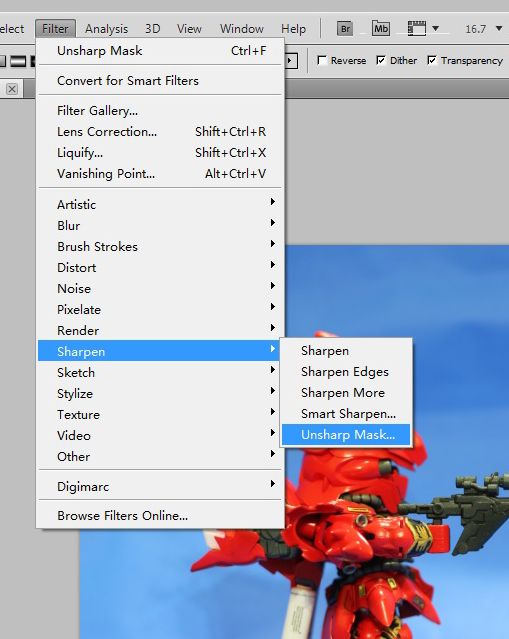Launch Bridge with the Br icon
The image size is (509, 639).
pyautogui.click(x=345, y=29)
